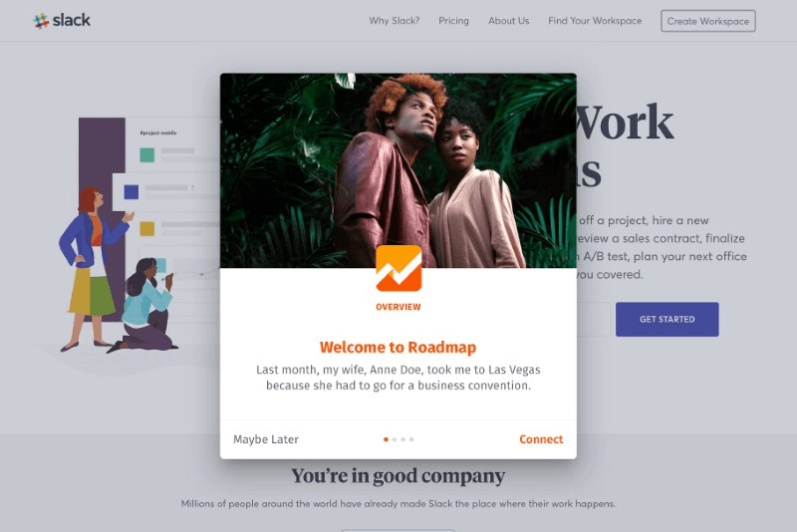Screen dimensions: 797x532
Task: Open the Why Slack? menu item
Action: tap(395, 21)
